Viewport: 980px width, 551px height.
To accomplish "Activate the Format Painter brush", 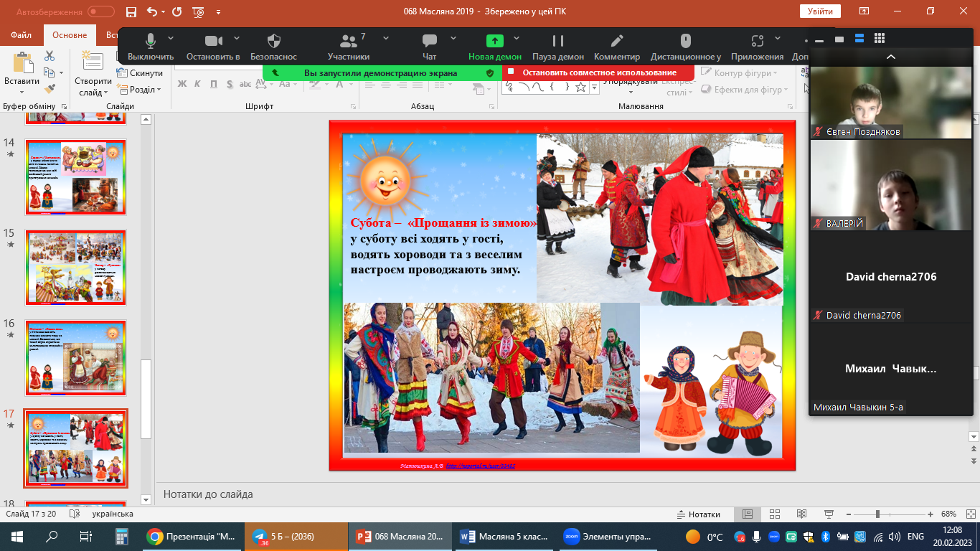I will 50,89.
